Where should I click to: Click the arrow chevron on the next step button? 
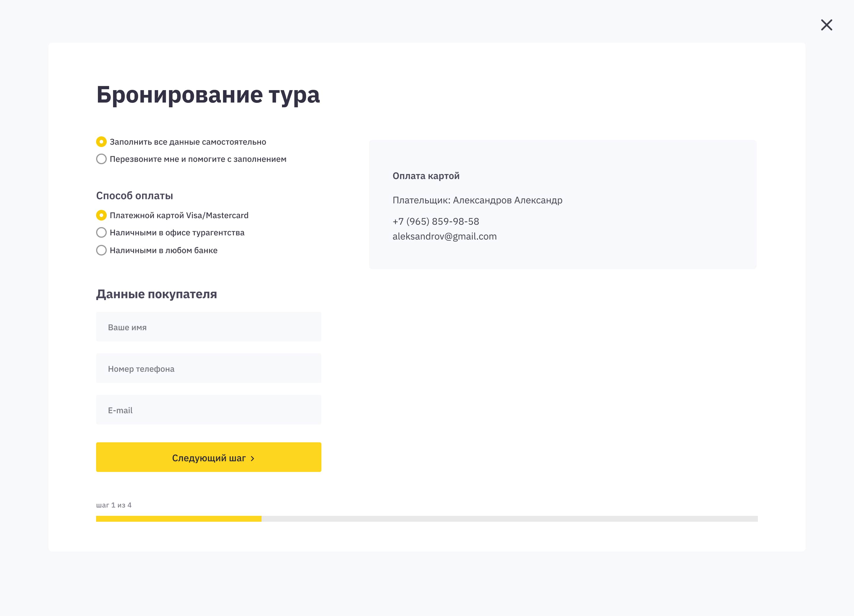pyautogui.click(x=253, y=458)
